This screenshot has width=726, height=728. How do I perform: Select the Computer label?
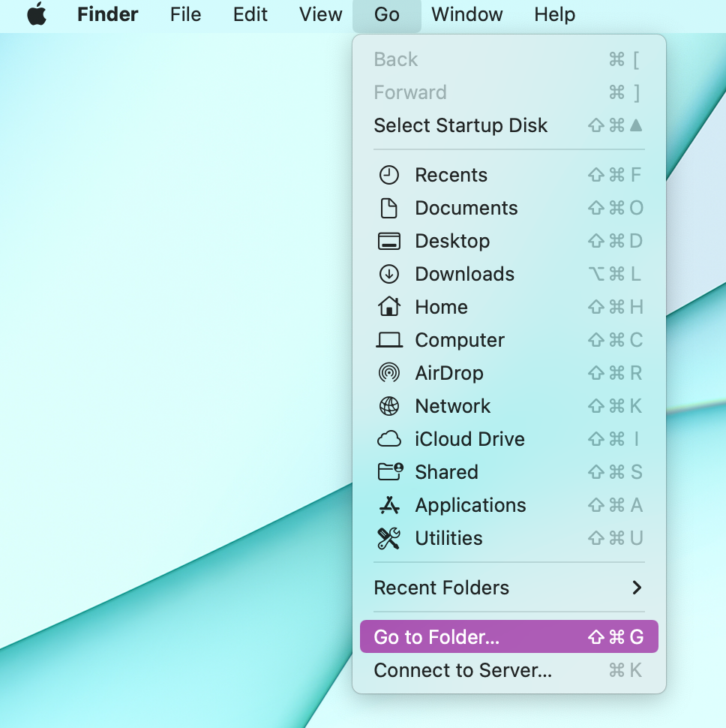(460, 340)
